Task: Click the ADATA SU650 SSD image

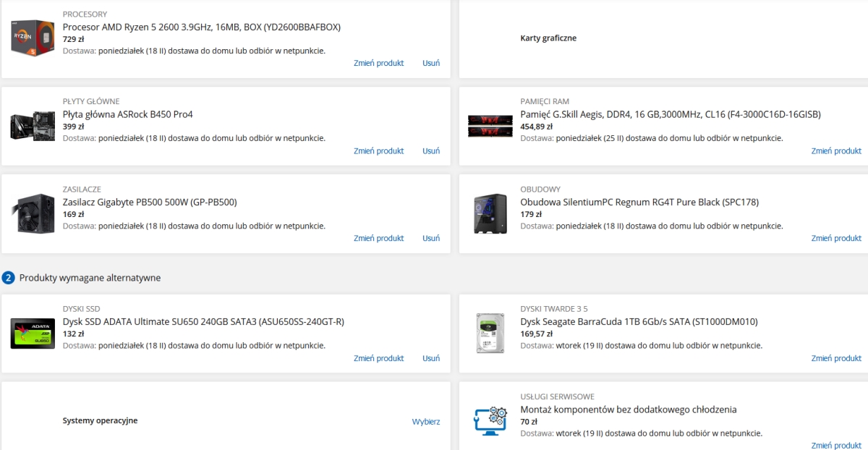Action: pos(33,334)
